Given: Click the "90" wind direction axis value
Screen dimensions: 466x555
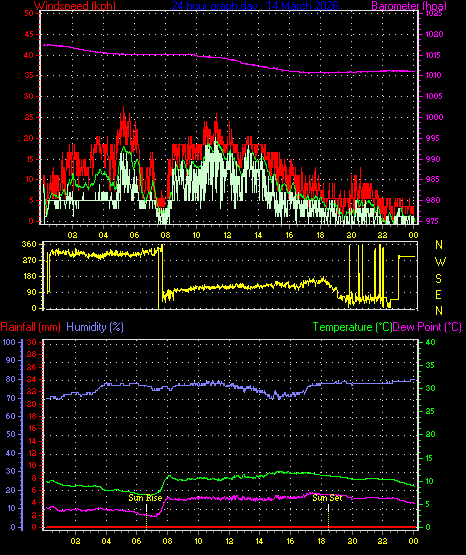Looking at the screenshot, I should (x=32, y=292).
